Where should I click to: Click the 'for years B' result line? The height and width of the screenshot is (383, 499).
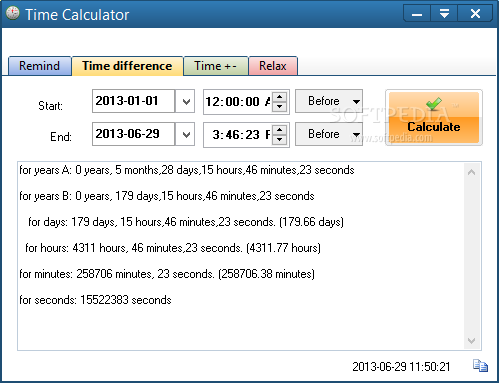tap(167, 196)
